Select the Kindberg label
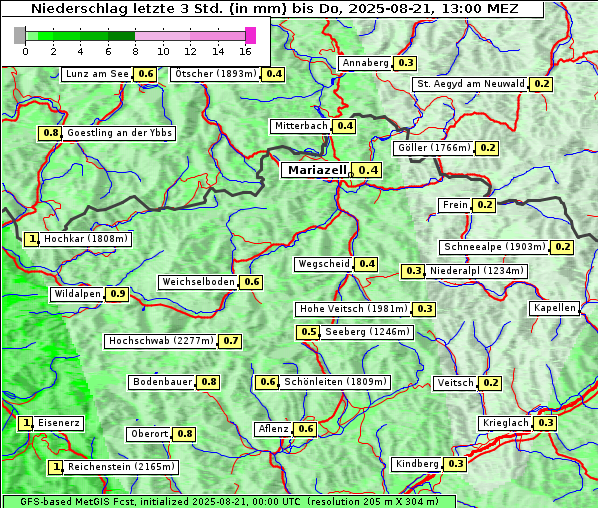The width and height of the screenshot is (598, 508). click(417, 464)
